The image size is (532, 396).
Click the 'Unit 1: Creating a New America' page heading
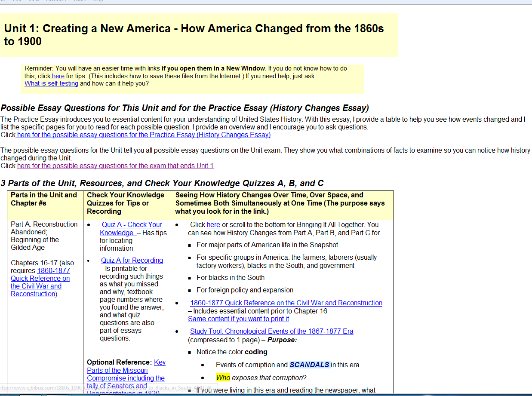(x=194, y=35)
